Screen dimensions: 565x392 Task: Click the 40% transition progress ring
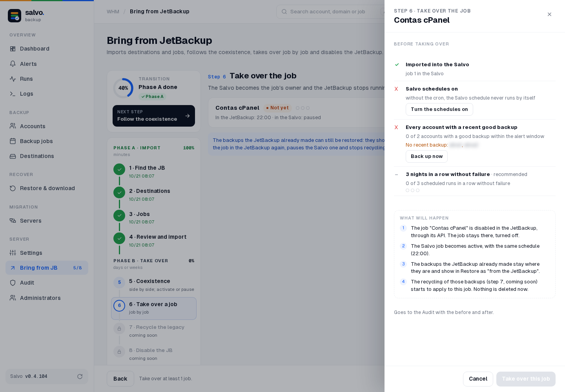123,88
